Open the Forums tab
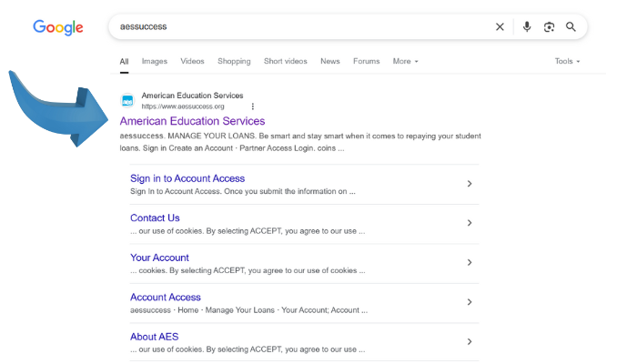This screenshot has height=364, width=637. (x=366, y=61)
